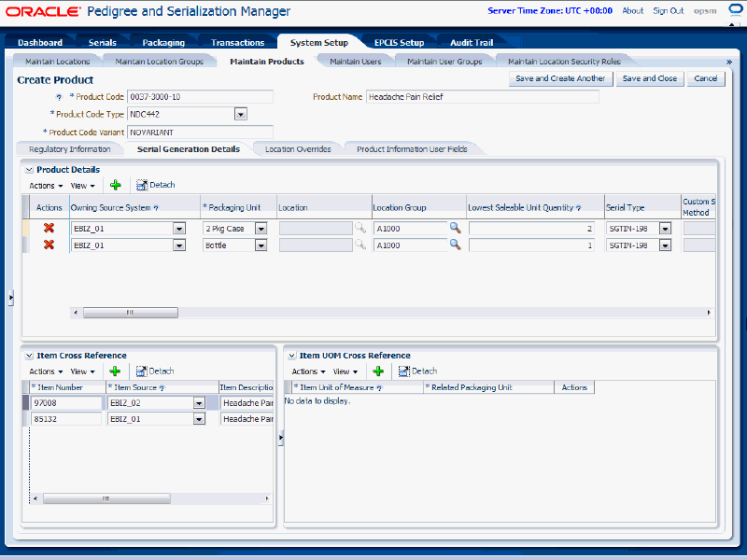Search Location Group for Bottle row

456,245
